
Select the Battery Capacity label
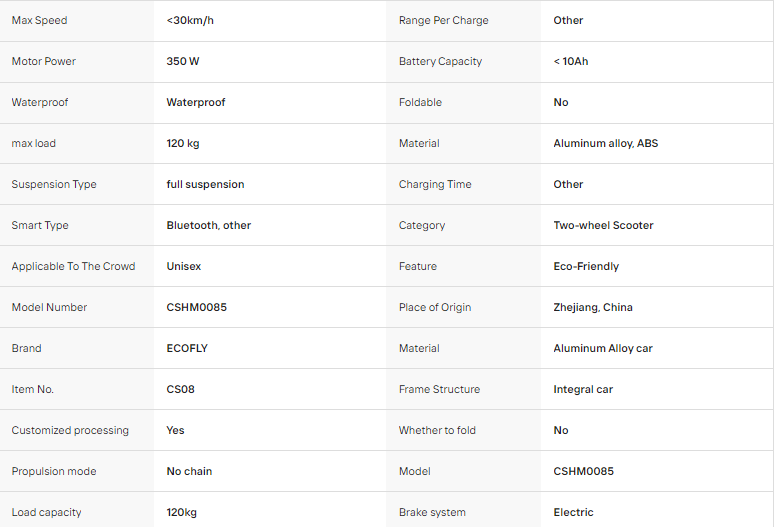pos(440,61)
